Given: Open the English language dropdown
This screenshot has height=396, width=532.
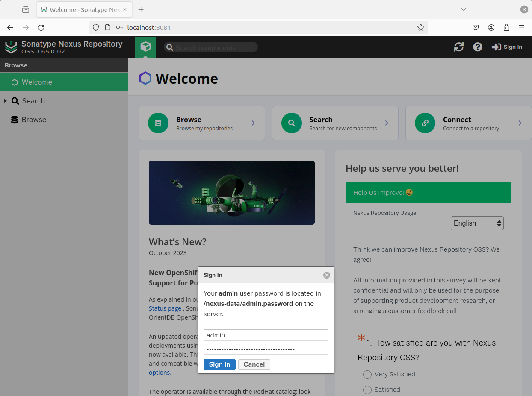Looking at the screenshot, I should click(477, 223).
